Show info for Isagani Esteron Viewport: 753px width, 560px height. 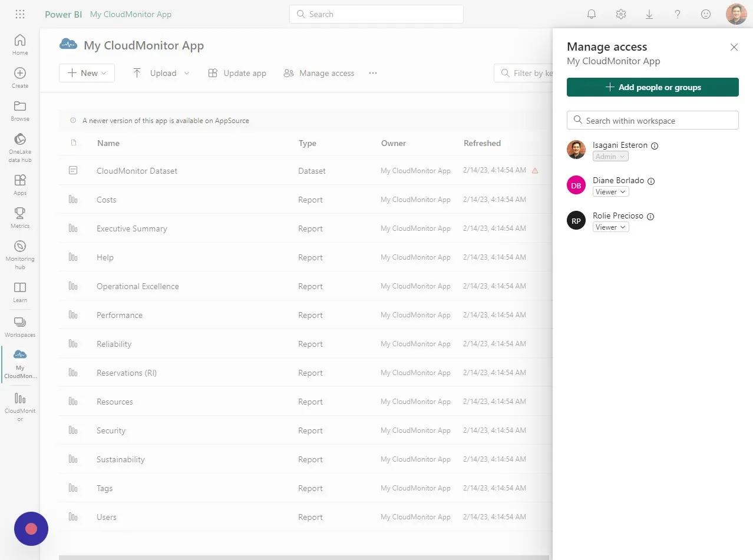tap(655, 145)
